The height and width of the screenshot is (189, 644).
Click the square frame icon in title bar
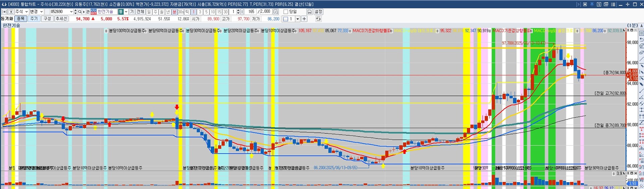[585, 4]
